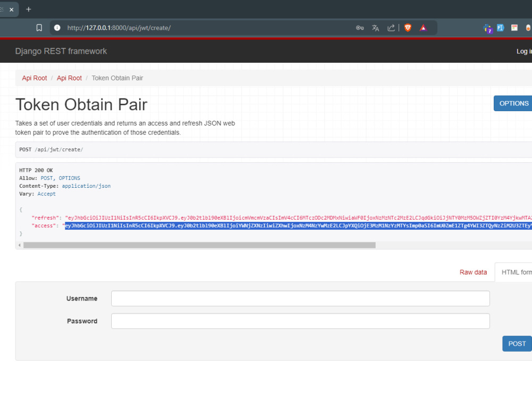Click the Log in link
Viewport: 532px width, 399px height.
pos(524,51)
